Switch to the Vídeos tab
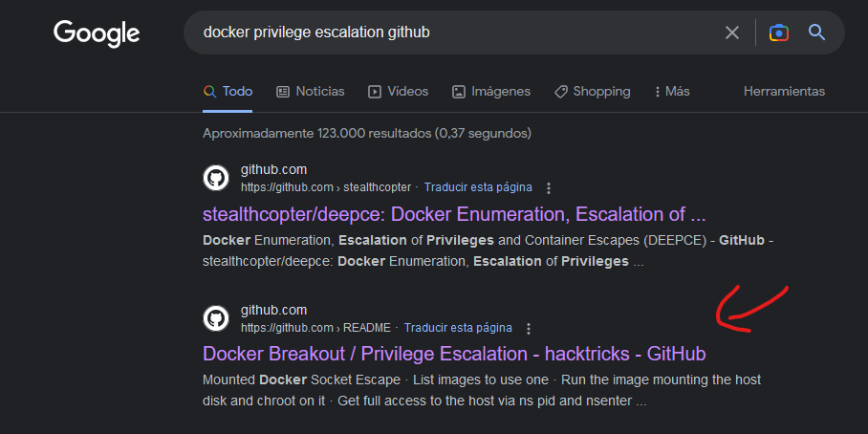The width and height of the screenshot is (868, 434). [x=398, y=92]
